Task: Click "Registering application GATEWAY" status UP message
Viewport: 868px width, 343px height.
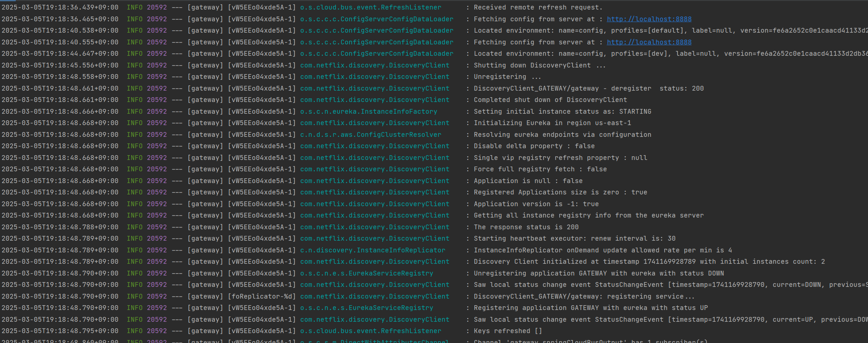Action: [591, 308]
